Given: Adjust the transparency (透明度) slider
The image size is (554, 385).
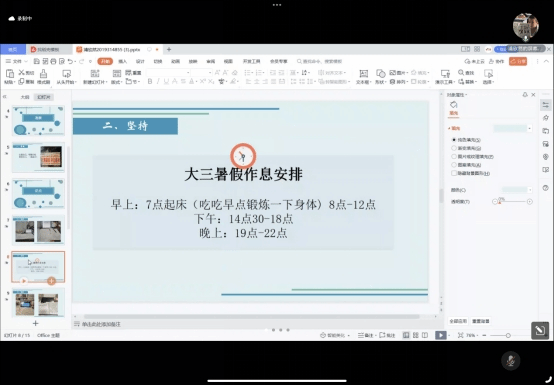Looking at the screenshot, I should coord(512,202).
